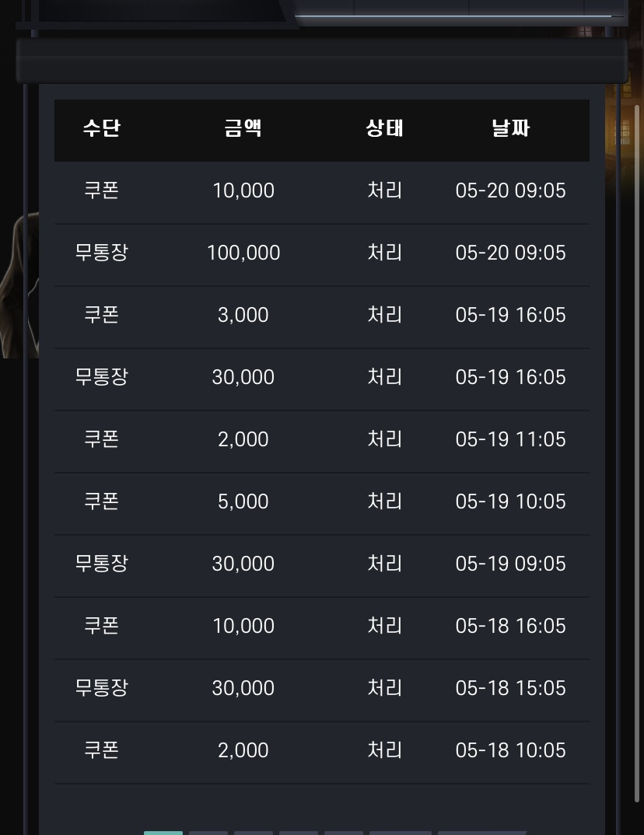Image resolution: width=644 pixels, height=835 pixels.
Task: Click 처리 status in the 100,000 row
Action: point(384,253)
